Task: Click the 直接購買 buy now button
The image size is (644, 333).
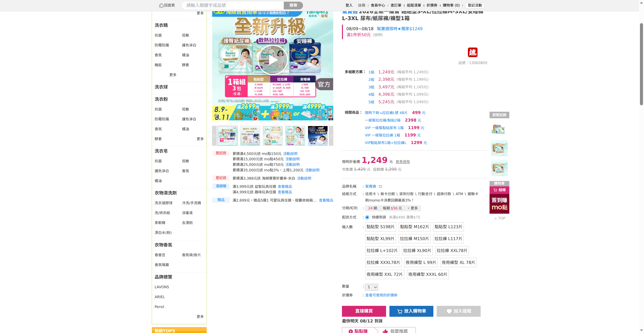Action: point(364,311)
